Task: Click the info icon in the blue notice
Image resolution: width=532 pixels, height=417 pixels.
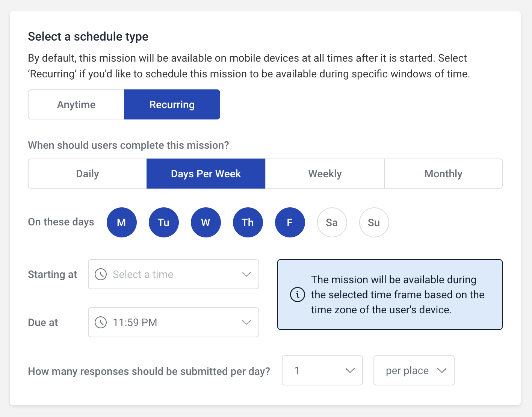Action: [298, 295]
